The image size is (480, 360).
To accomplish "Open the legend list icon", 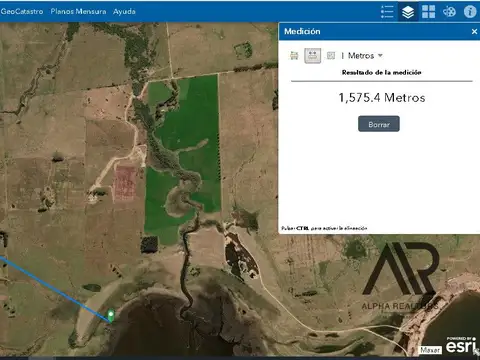I will [x=387, y=12].
